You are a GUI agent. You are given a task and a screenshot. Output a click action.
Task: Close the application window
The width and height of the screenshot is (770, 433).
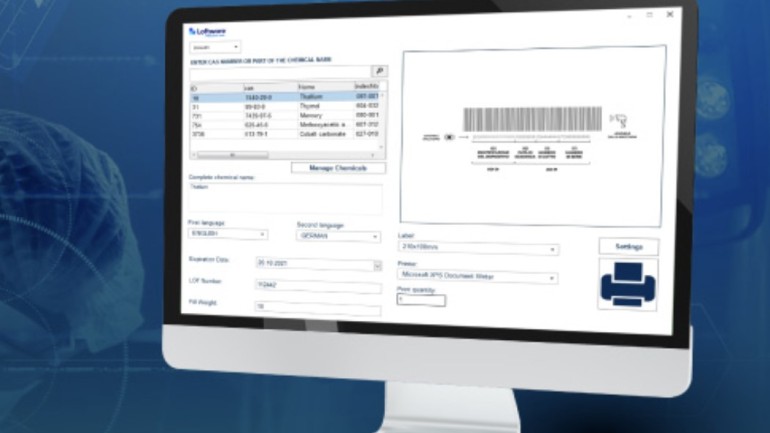tap(670, 14)
